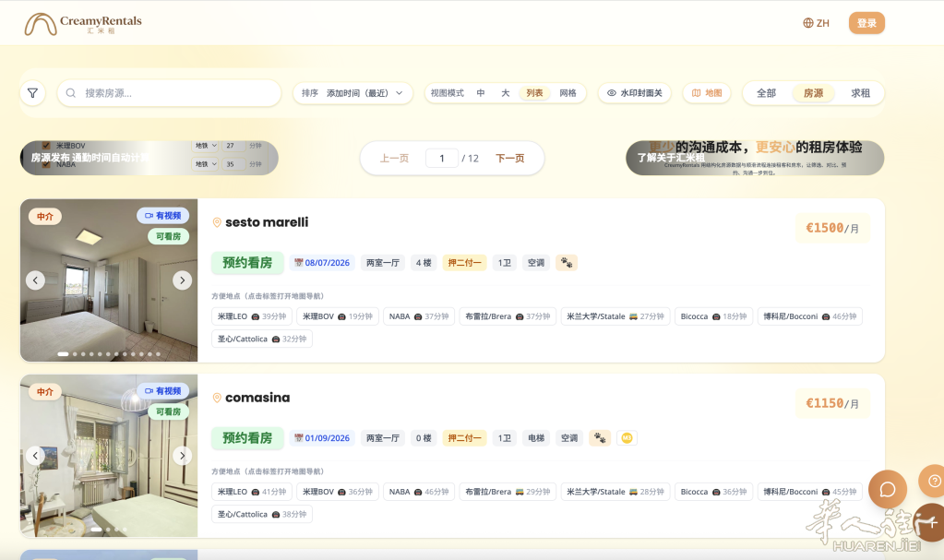Click the 电梯 elevator tag on comasina
This screenshot has height=560, width=944.
[536, 438]
